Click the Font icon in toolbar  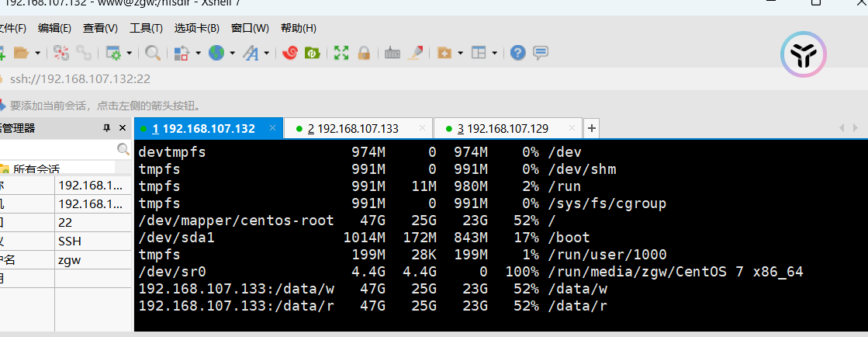click(x=251, y=54)
